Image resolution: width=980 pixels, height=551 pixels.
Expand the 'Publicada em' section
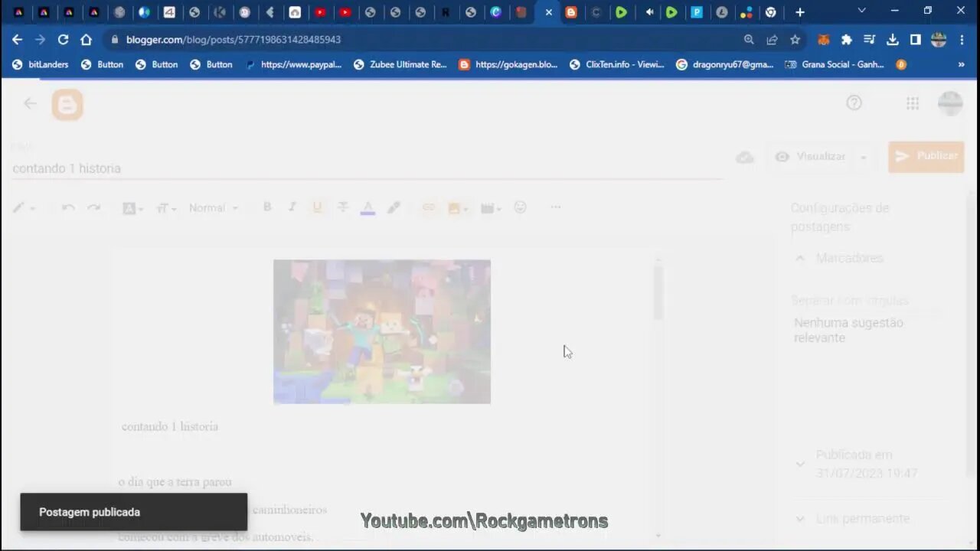pyautogui.click(x=800, y=464)
